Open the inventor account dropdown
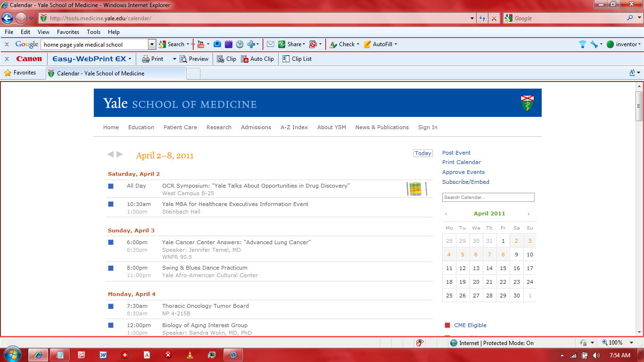This screenshot has width=644, height=362. 639,44
